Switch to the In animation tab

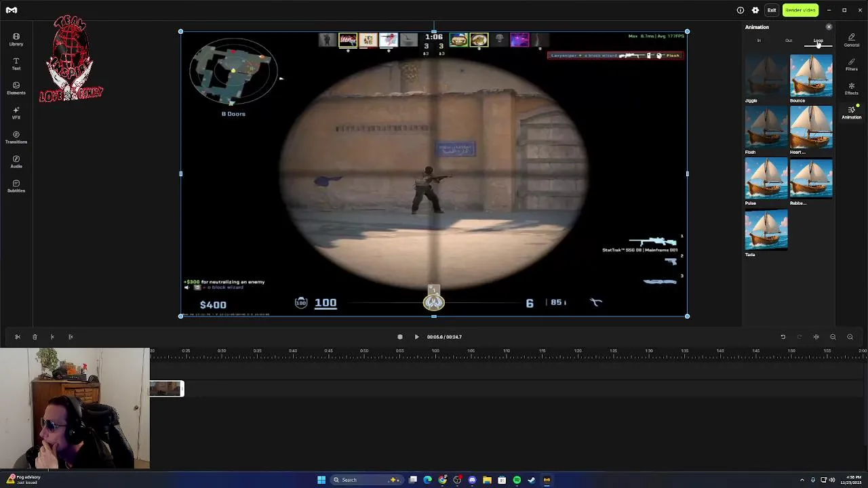pyautogui.click(x=759, y=41)
